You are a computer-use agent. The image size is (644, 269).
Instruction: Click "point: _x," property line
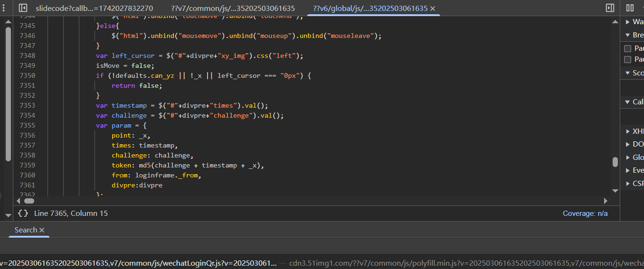pos(131,135)
